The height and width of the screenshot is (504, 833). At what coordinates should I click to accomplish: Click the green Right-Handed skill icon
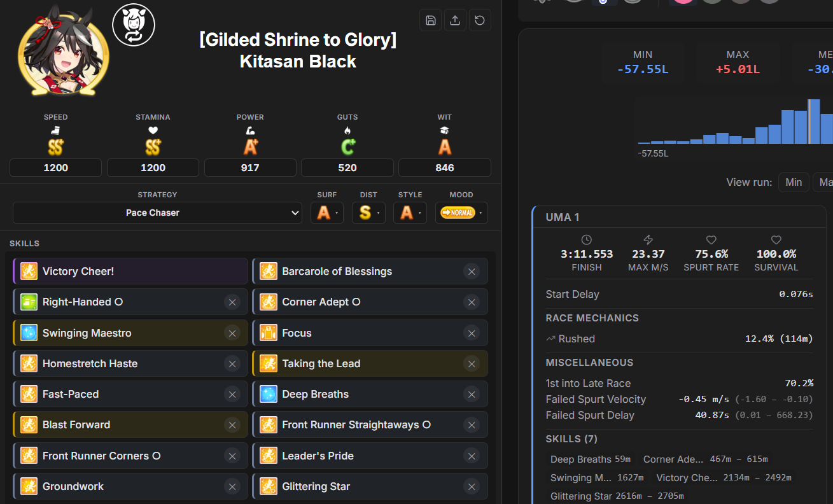(29, 302)
